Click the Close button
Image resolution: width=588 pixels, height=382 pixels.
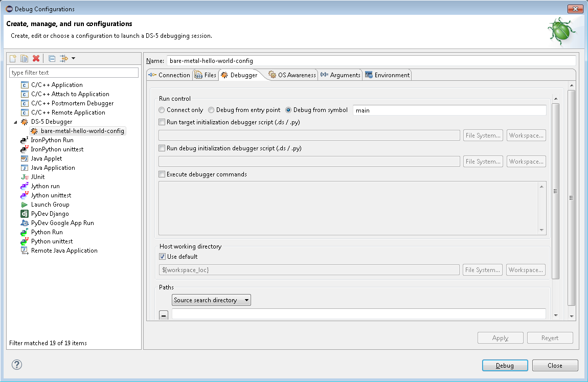[555, 366]
